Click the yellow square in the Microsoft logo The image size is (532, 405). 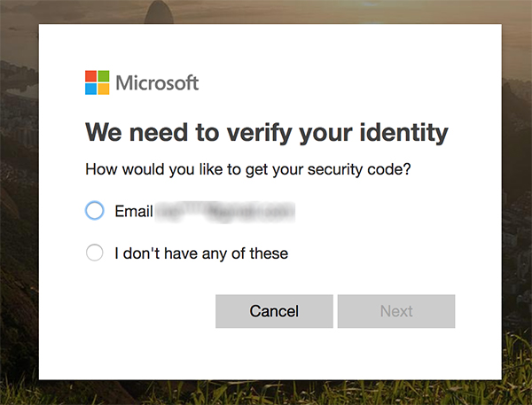point(104,89)
